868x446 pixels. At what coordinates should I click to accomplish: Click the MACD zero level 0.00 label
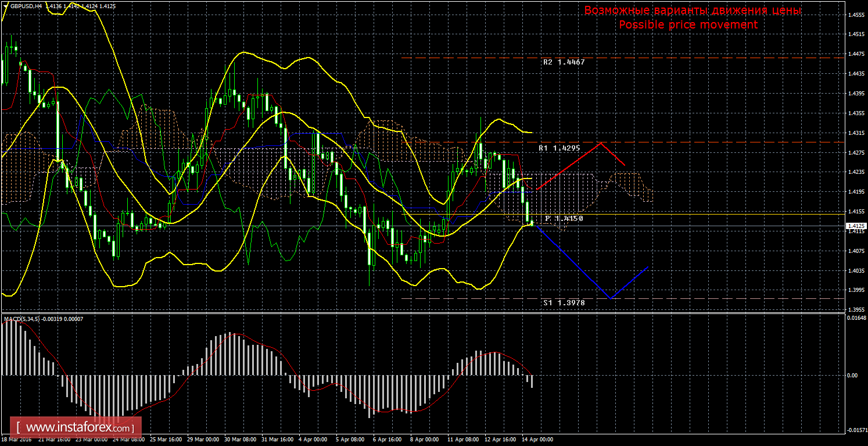[x=852, y=375]
